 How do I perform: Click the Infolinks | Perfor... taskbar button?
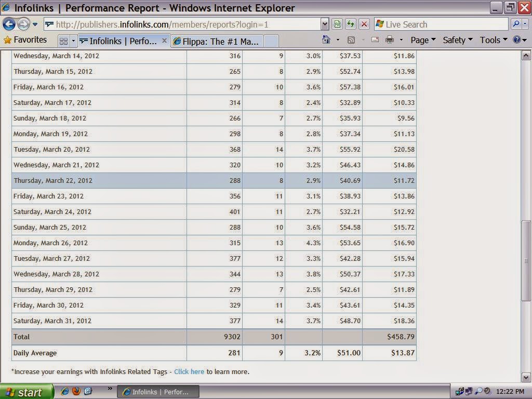(x=158, y=392)
